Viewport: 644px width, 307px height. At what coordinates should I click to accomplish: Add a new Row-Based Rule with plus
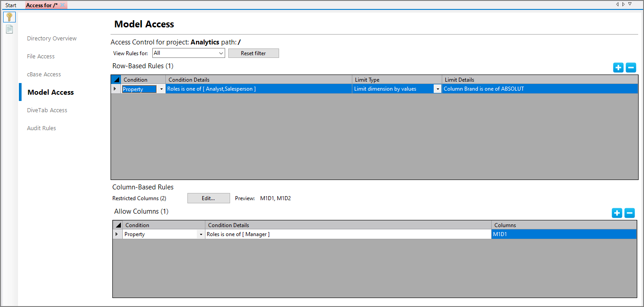618,68
